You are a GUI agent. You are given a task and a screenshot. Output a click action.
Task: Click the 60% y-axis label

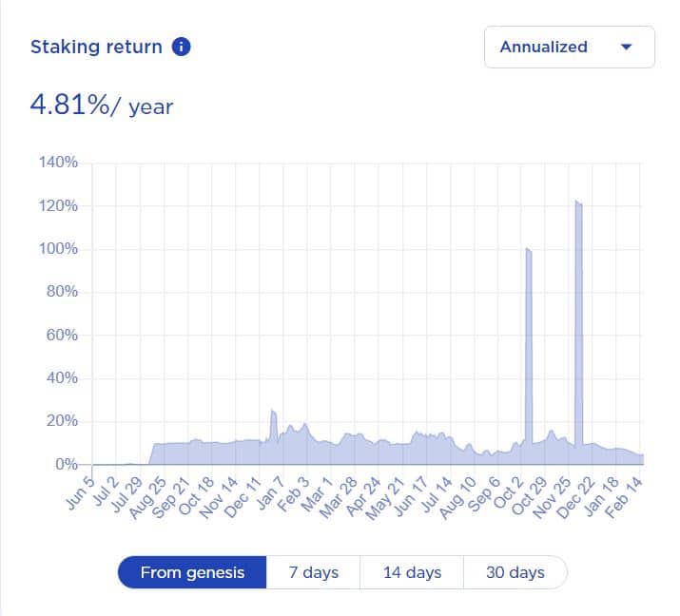point(62,336)
